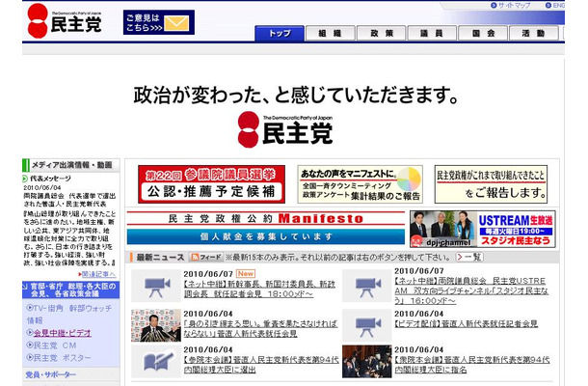This screenshot has width=588, height=386.
Task: Open the 組織 navigation tab
Action: (330, 33)
